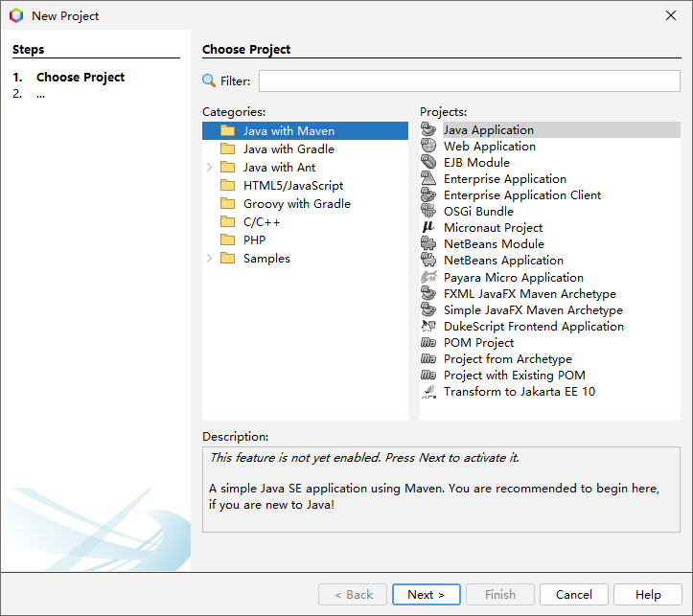Click the Micronaut Project mu icon
Image resolution: width=693 pixels, height=616 pixels.
point(428,227)
